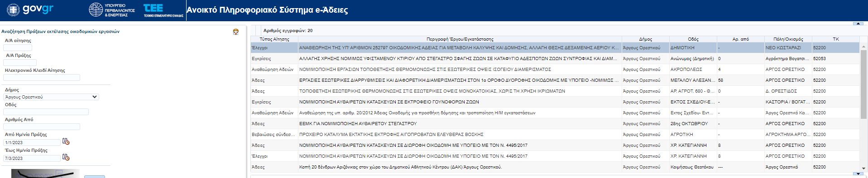Expand the Δήμος dropdown showing Άργους Ορεστικού
The width and height of the screenshot is (868, 178).
click(x=51, y=97)
